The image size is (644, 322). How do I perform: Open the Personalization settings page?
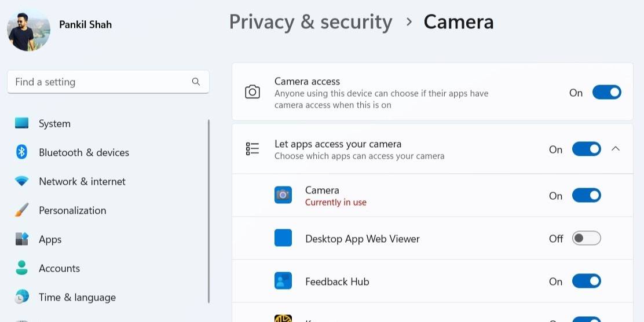click(72, 210)
